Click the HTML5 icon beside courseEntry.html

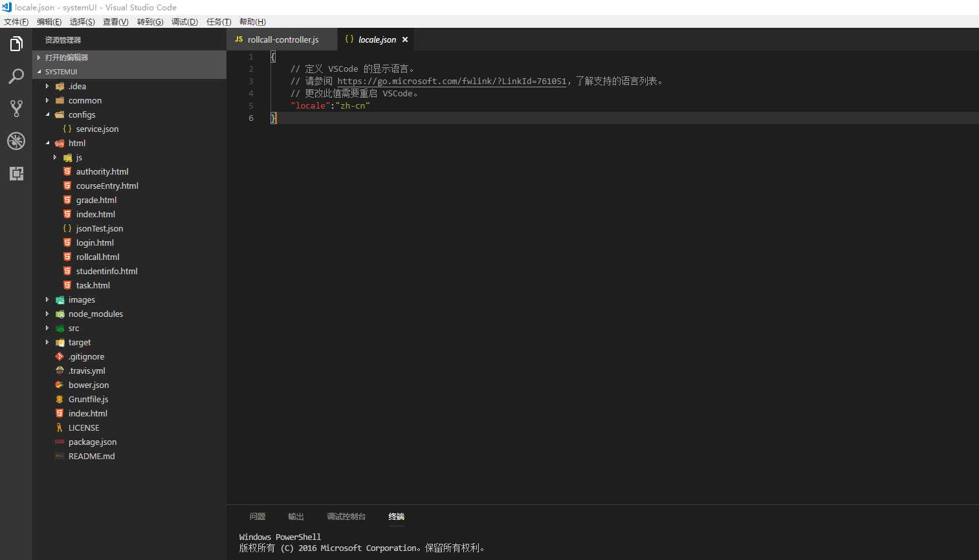67,186
